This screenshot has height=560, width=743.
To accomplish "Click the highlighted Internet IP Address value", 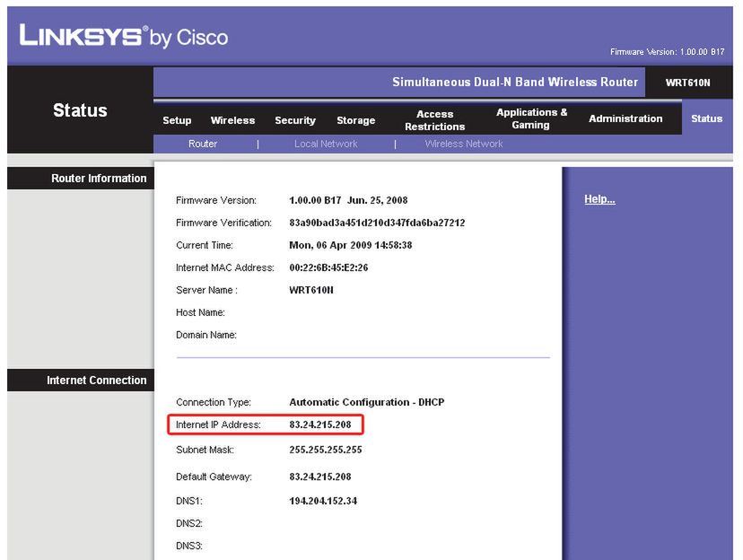I will click(x=319, y=424).
